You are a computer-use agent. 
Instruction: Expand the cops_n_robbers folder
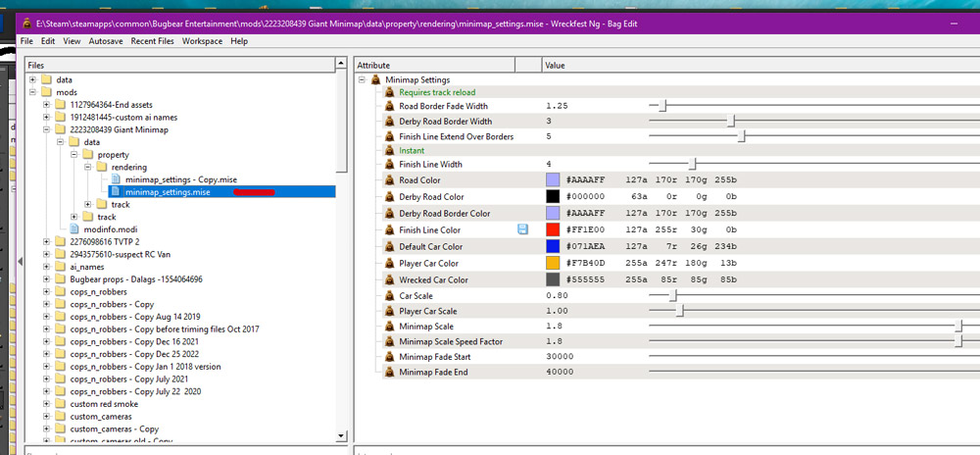(x=47, y=292)
